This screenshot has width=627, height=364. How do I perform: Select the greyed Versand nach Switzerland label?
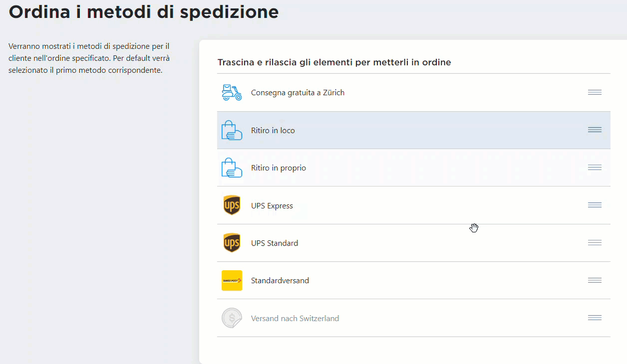point(295,319)
